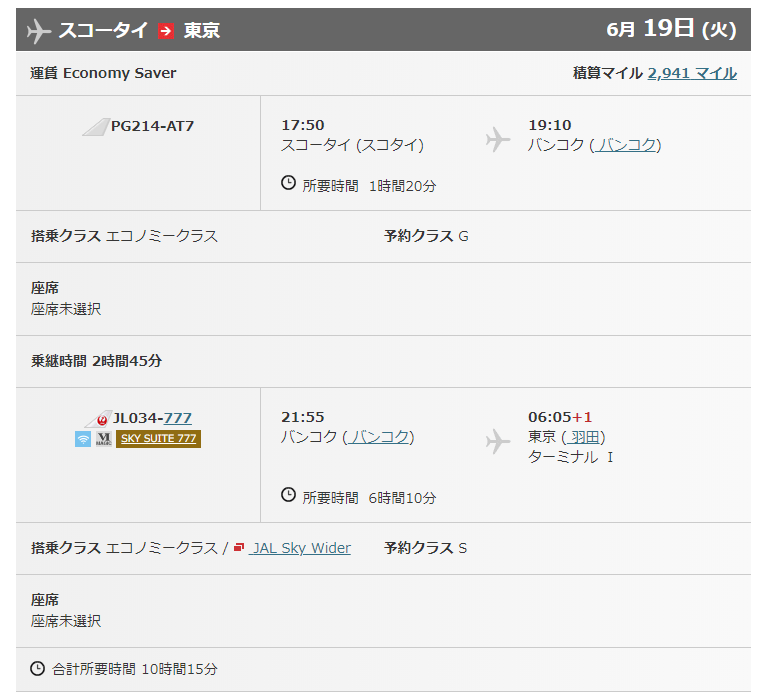Click the airplane icon in the スコータイ–東京 header
The height and width of the screenshot is (698, 765).
(39, 31)
